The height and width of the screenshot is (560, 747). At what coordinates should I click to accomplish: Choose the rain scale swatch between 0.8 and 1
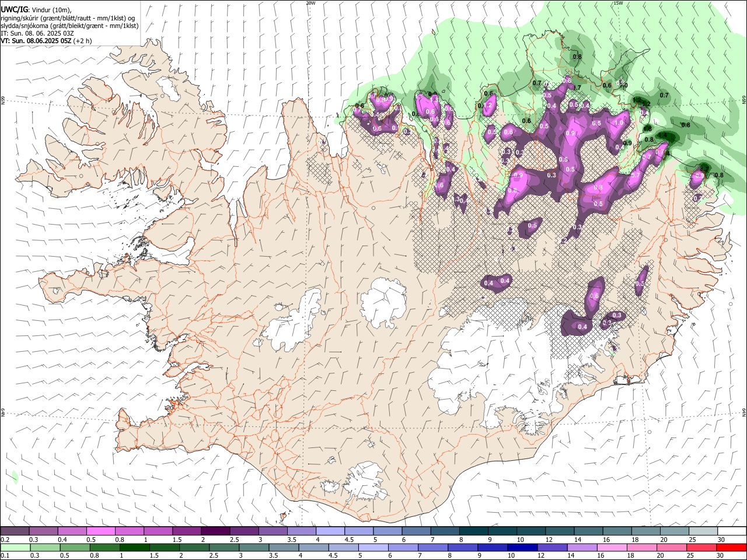tap(104, 548)
